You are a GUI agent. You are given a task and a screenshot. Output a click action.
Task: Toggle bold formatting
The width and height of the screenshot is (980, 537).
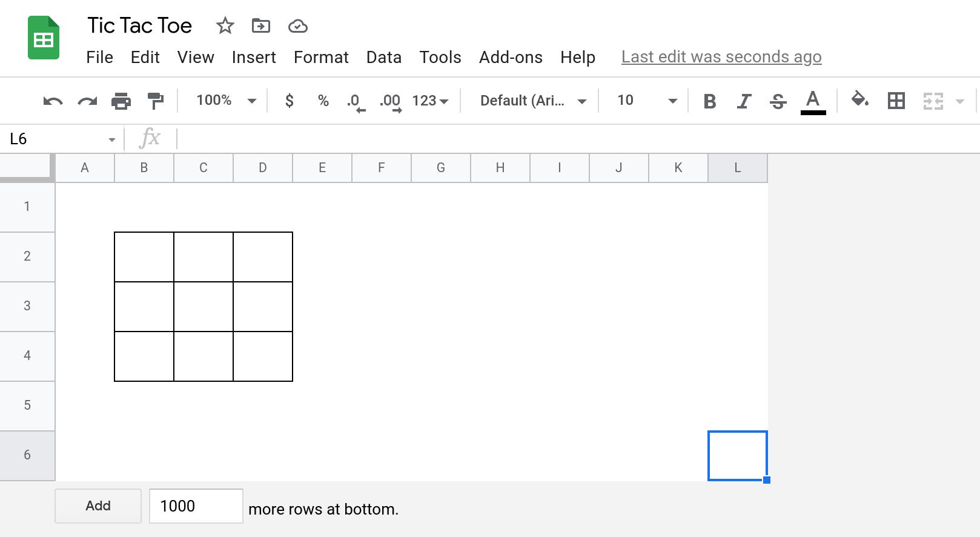pos(710,101)
